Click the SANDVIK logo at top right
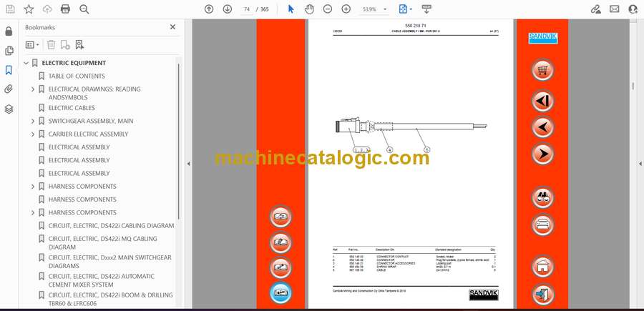Screen dimensions: 644x311 coord(542,38)
